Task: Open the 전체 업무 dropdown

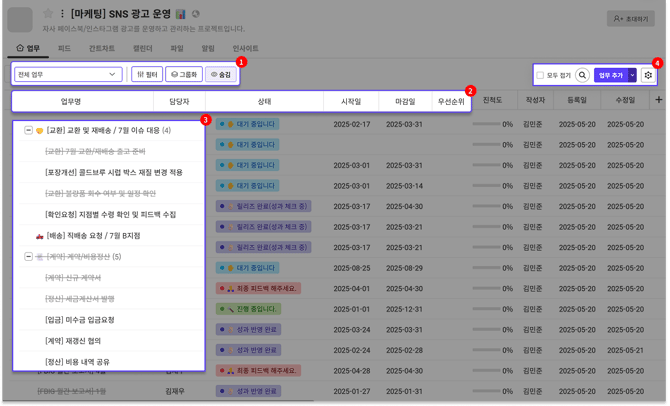Action: (68, 74)
